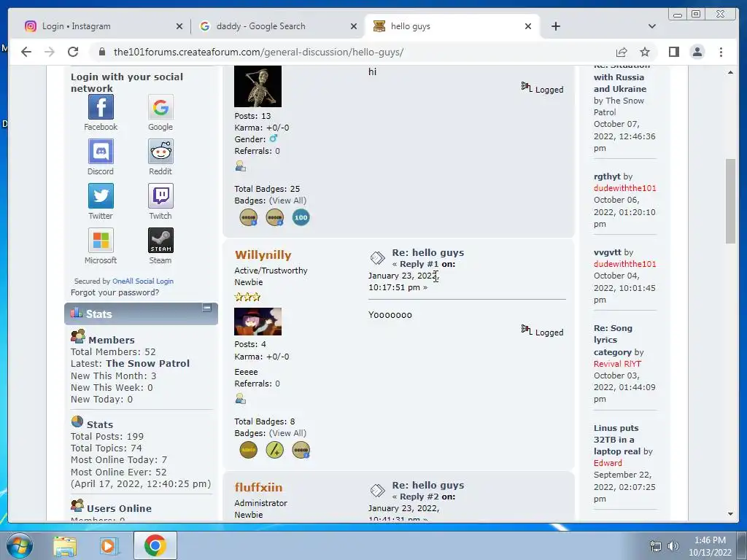Click first badge under skeleton user
The height and width of the screenshot is (560, 747).
coord(248,217)
